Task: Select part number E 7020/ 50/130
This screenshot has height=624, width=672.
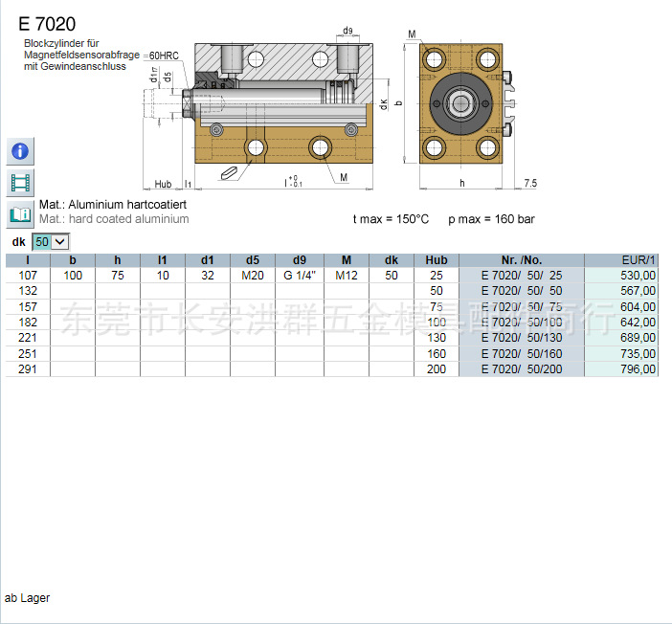Action: [x=522, y=338]
